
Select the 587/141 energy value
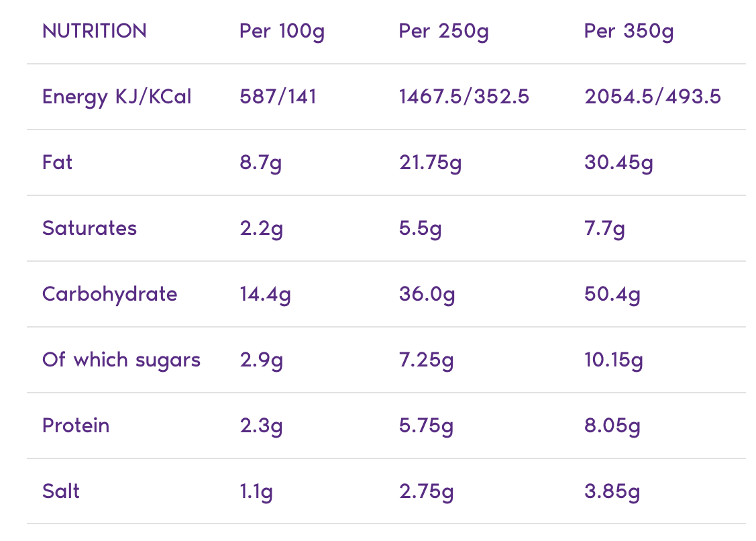[x=278, y=97]
